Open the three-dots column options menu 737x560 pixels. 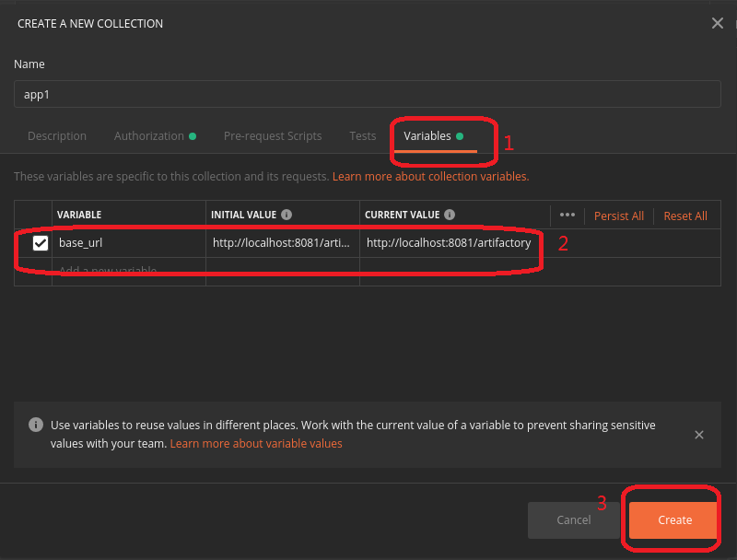click(x=567, y=215)
